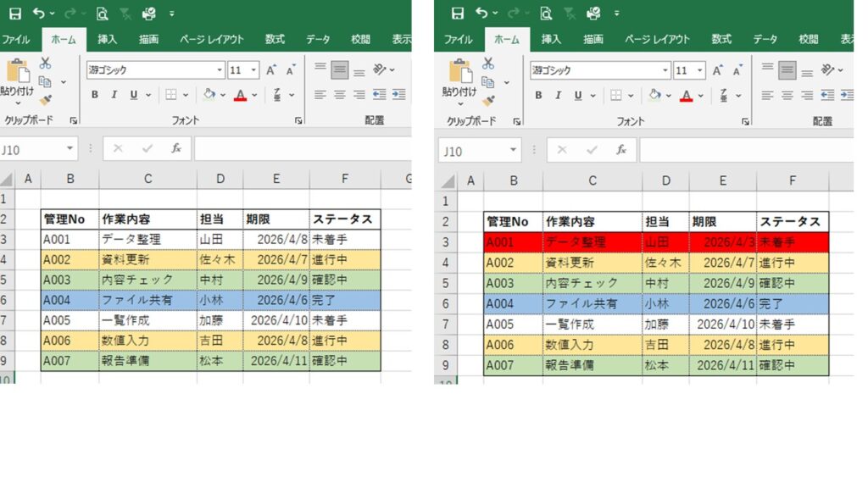Open the 挿入 tab in the left window
The height and width of the screenshot is (488, 868).
108,39
